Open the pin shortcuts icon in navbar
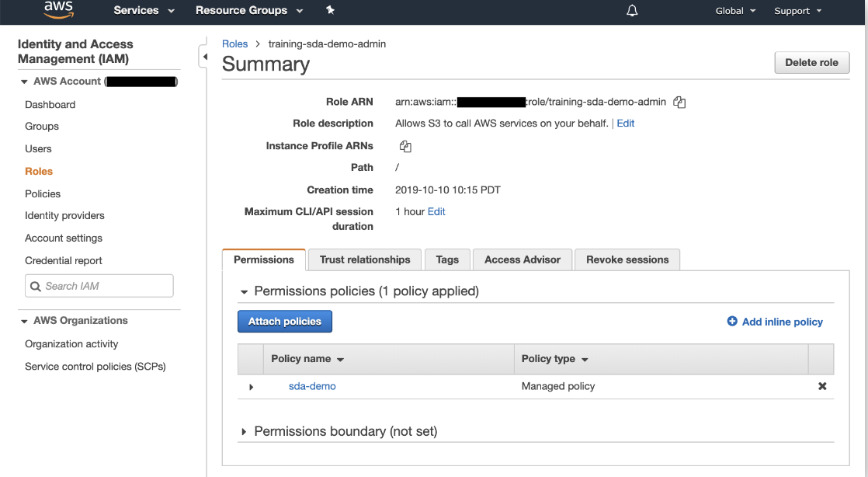This screenshot has height=477, width=868. pos(330,10)
